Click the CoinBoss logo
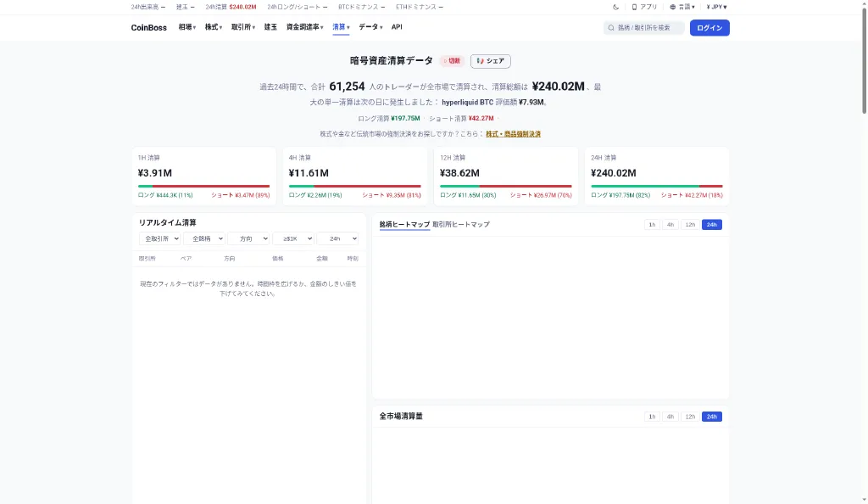 click(x=148, y=28)
